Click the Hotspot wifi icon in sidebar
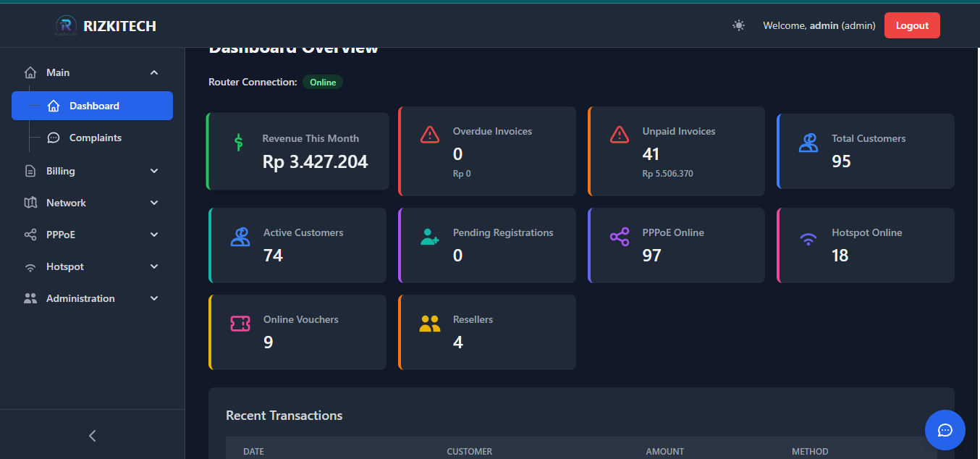 pos(30,267)
